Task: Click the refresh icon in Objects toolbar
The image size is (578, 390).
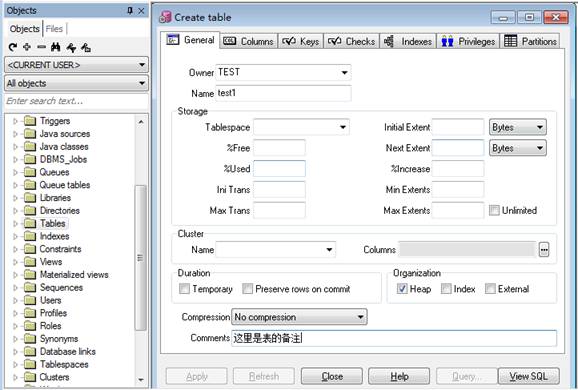Action: coord(13,47)
